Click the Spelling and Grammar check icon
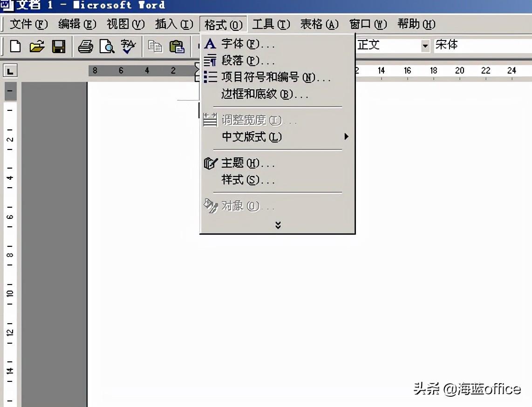Image resolution: width=532 pixels, height=407 pixels. [x=128, y=47]
